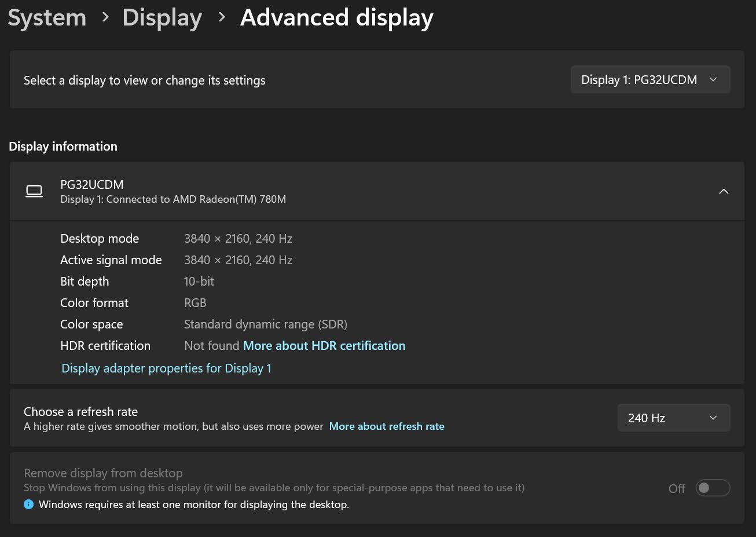Click the chevron before Advanced display
The width and height of the screenshot is (756, 537).
[x=222, y=17]
